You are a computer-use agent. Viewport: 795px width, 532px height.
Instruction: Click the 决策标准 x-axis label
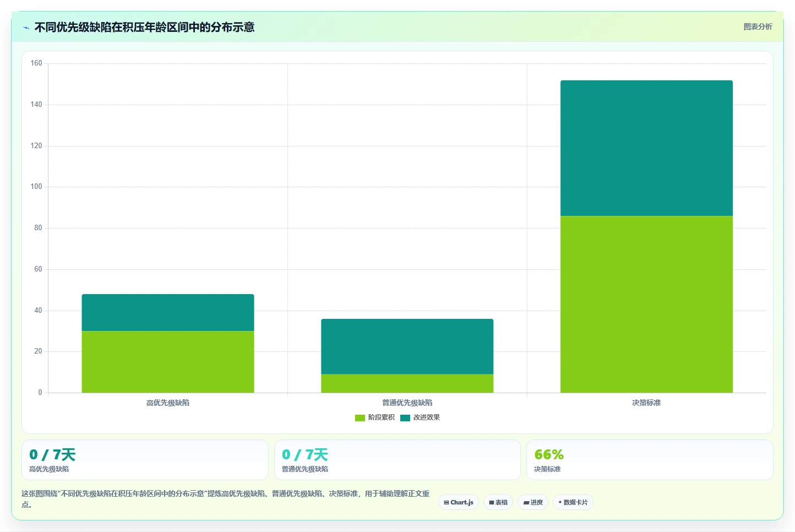point(646,403)
